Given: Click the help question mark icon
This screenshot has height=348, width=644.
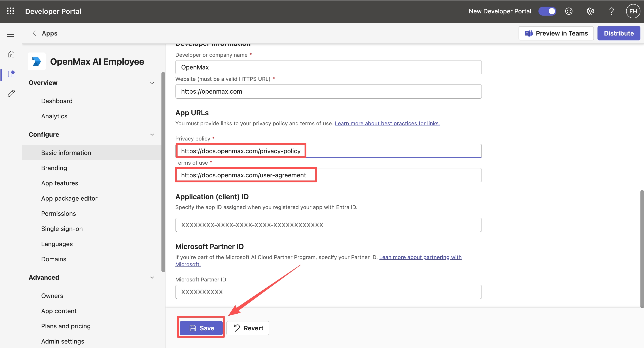Looking at the screenshot, I should coord(612,11).
